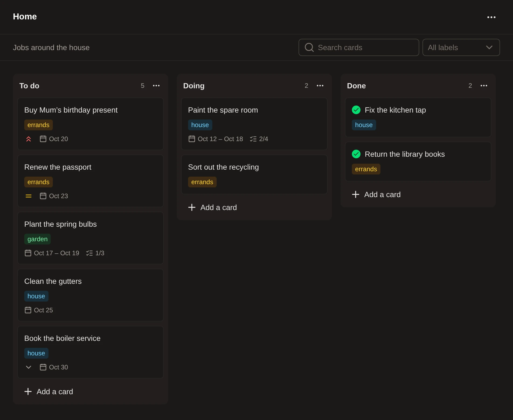The image size is (513, 420).
Task: Open the Done column options menu
Action: [484, 86]
